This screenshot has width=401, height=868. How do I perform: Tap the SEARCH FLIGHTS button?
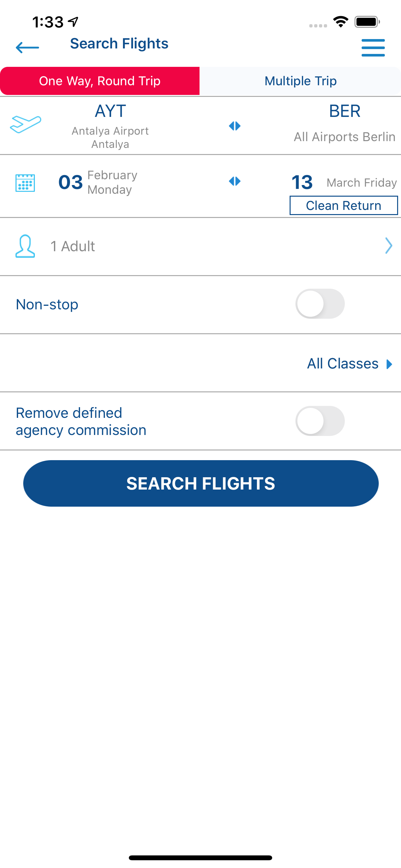(x=201, y=483)
